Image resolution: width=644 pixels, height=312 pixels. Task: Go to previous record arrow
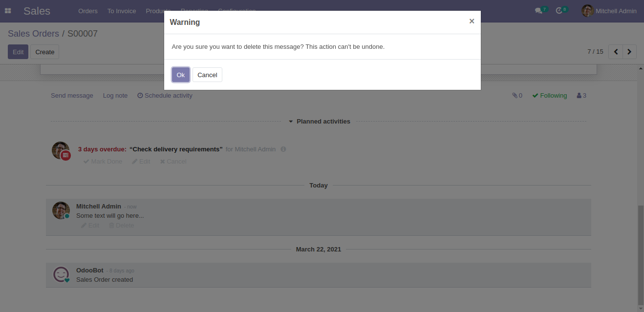(616, 52)
